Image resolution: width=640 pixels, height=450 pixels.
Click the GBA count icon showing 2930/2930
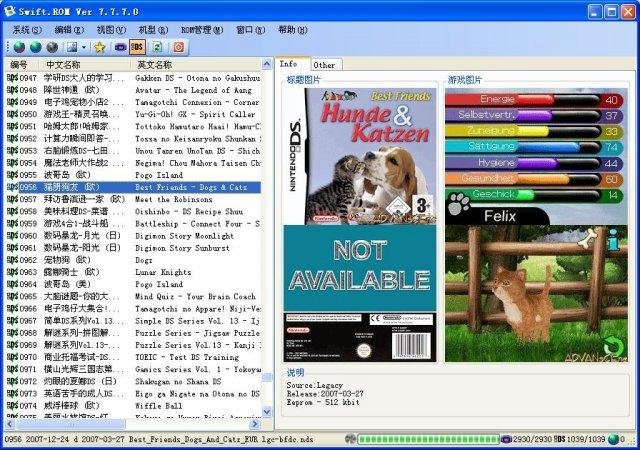coord(506,439)
